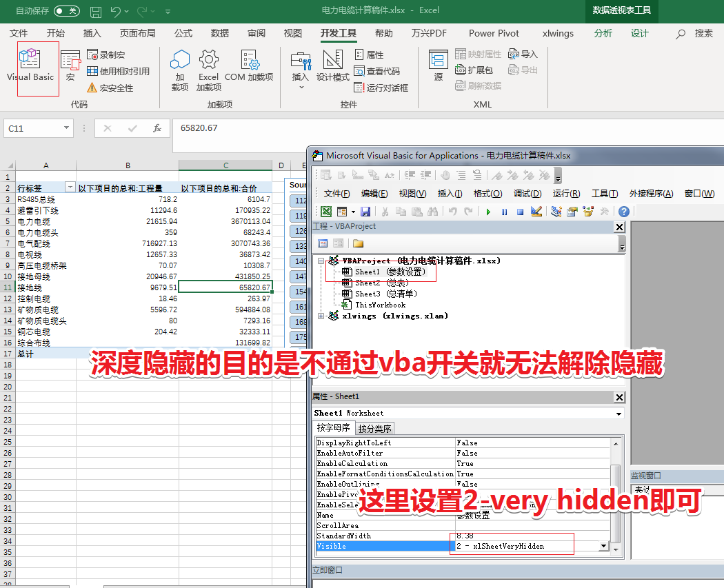Expand the xlwings project node
Screen dimensions: 724x588
tap(321, 316)
